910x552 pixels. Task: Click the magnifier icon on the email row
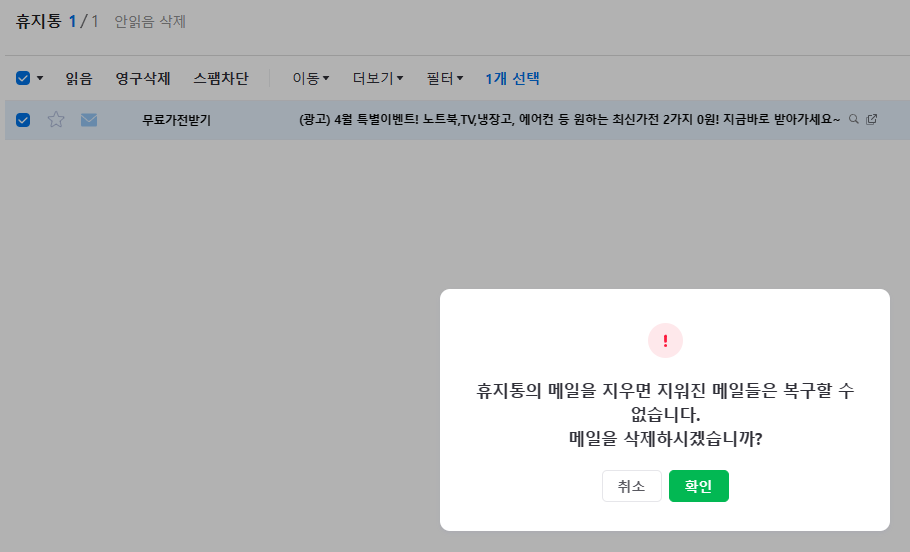[x=853, y=119]
